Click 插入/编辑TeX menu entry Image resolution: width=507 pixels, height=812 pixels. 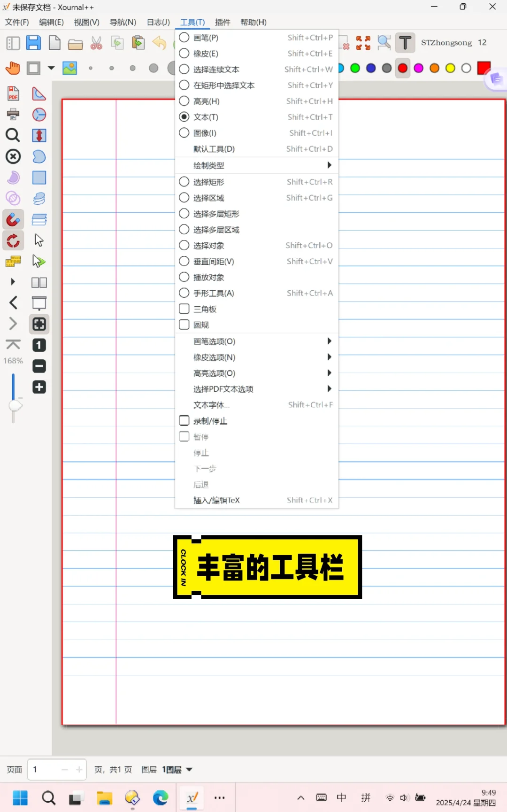pyautogui.click(x=256, y=500)
